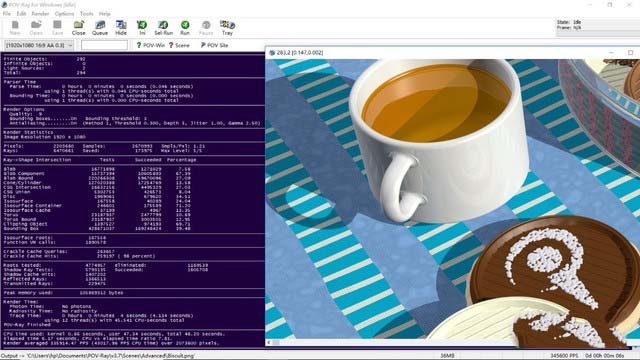Open the File menu
The width and height of the screenshot is (640, 360).
click(7, 13)
